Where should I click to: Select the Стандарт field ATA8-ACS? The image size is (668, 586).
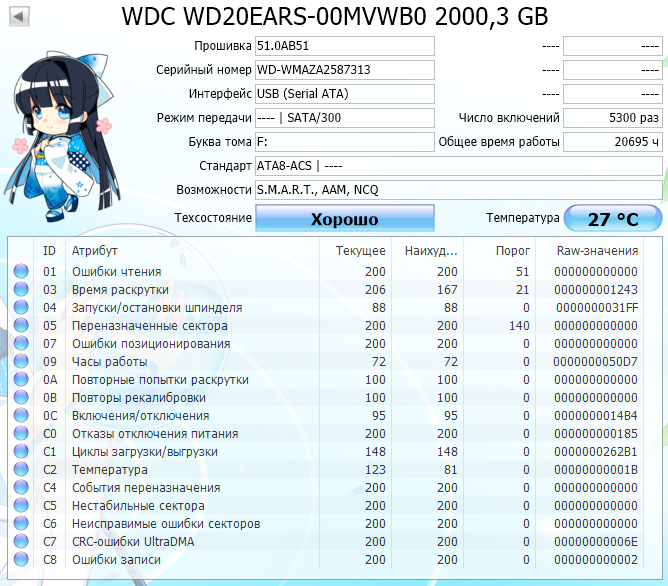click(x=459, y=166)
